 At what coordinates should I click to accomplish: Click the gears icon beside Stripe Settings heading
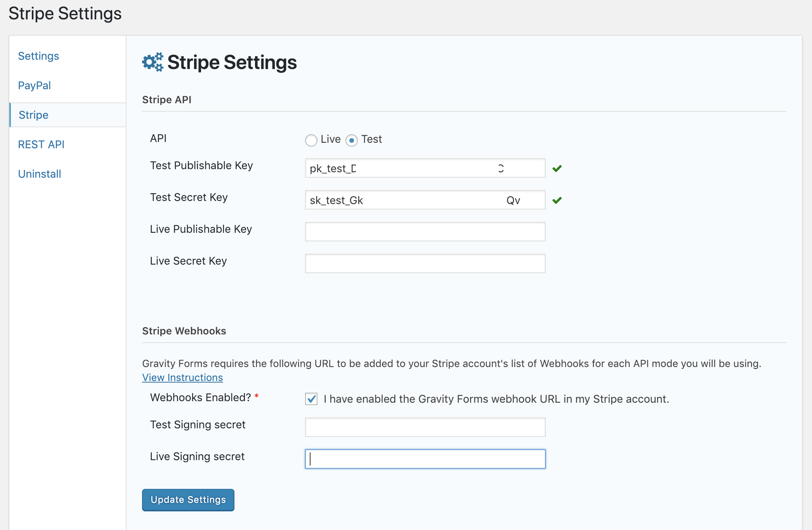(153, 62)
